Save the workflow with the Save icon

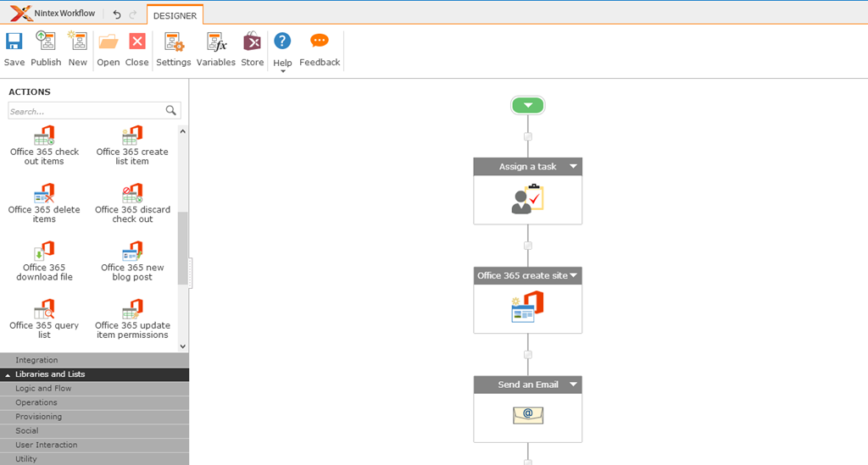click(14, 42)
